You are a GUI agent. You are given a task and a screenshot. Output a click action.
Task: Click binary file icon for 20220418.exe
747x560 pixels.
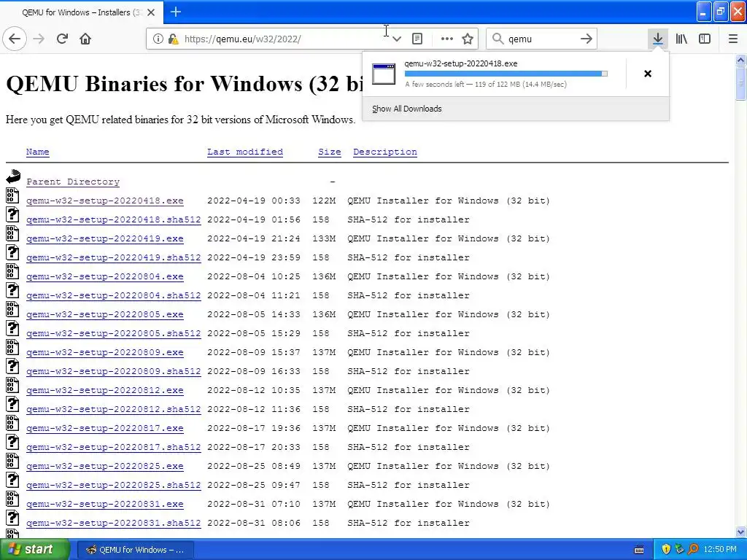click(12, 195)
